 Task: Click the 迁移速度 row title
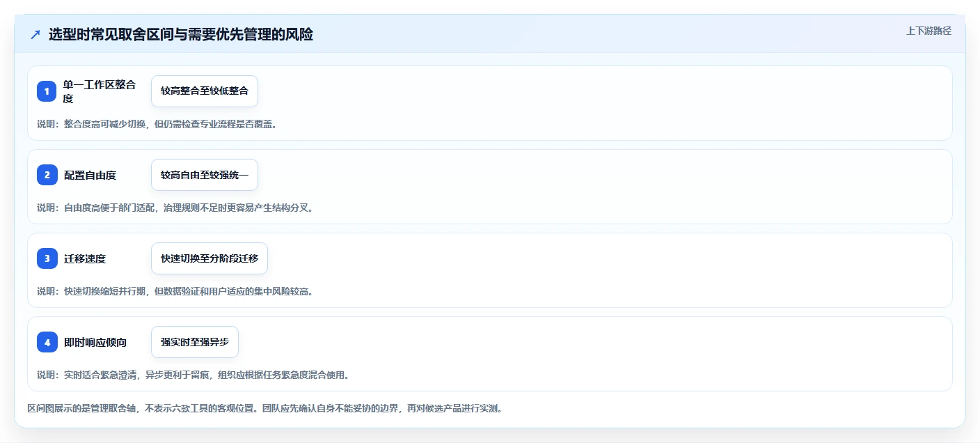(x=85, y=258)
